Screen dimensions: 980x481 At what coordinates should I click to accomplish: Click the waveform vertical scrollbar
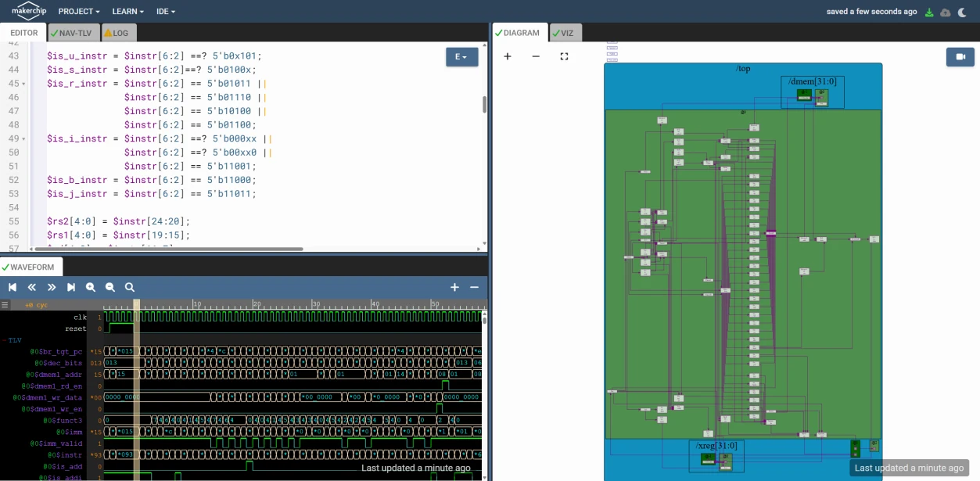coord(485,320)
